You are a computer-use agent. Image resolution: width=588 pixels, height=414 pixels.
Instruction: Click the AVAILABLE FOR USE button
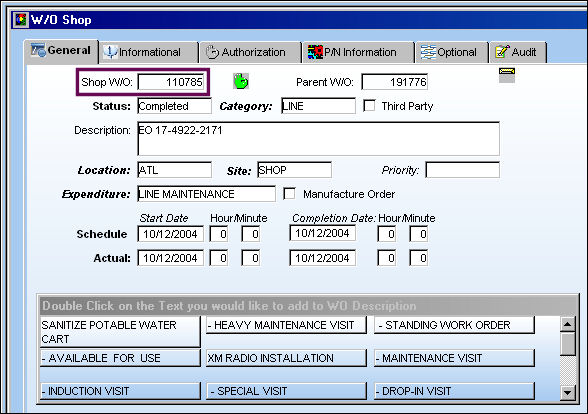pyautogui.click(x=120, y=358)
